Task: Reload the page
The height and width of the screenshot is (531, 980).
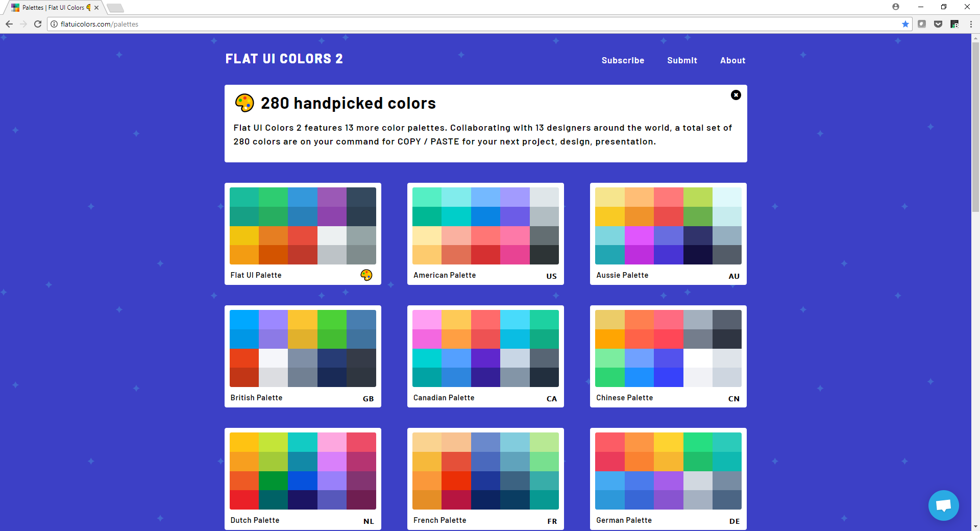Action: pyautogui.click(x=38, y=24)
